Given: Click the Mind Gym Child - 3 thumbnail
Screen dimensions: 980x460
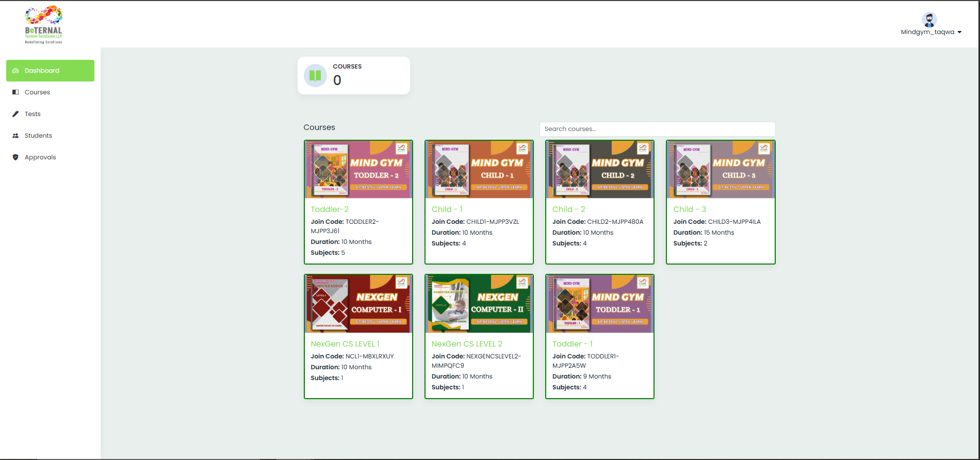Looking at the screenshot, I should pos(721,169).
